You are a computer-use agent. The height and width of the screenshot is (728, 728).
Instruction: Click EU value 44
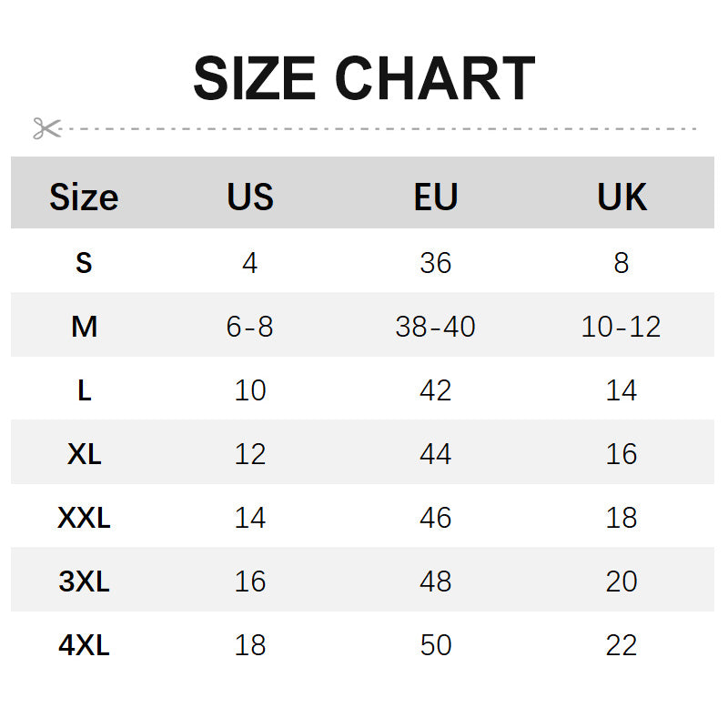coord(436,454)
